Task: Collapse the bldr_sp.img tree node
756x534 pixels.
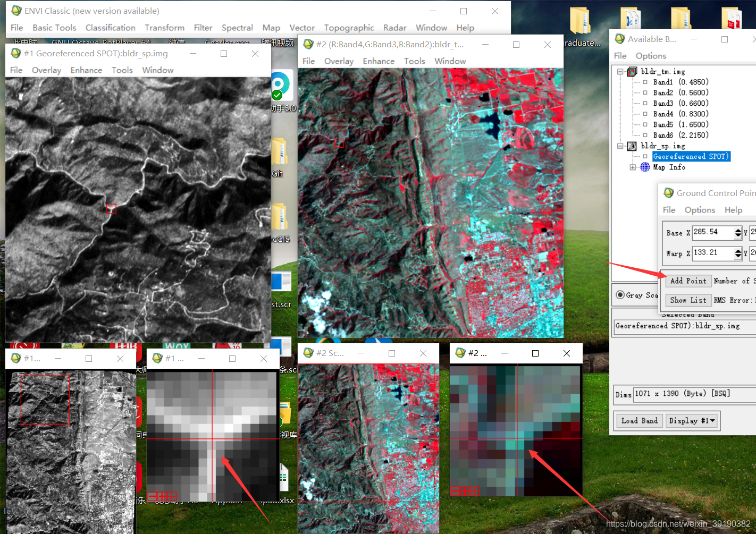Action: click(620, 146)
